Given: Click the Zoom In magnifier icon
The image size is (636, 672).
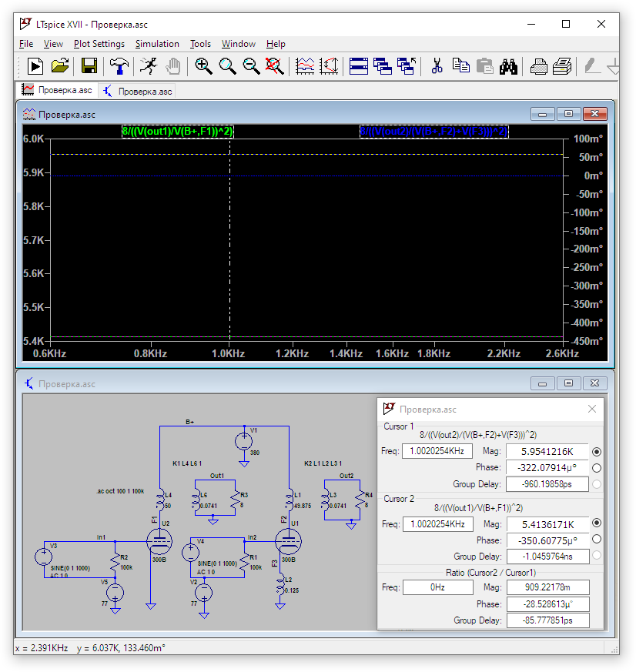Looking at the screenshot, I should pos(203,66).
